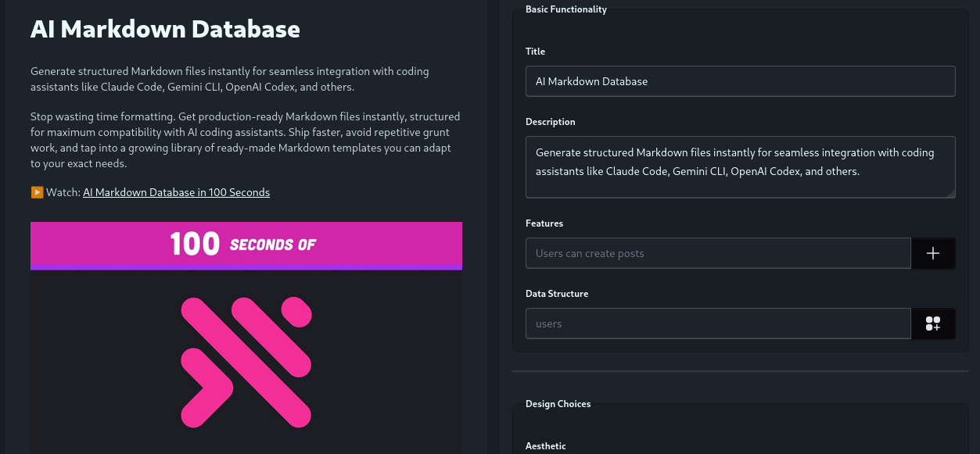Image resolution: width=980 pixels, height=454 pixels.
Task: Focus the Title input field
Action: tap(740, 81)
